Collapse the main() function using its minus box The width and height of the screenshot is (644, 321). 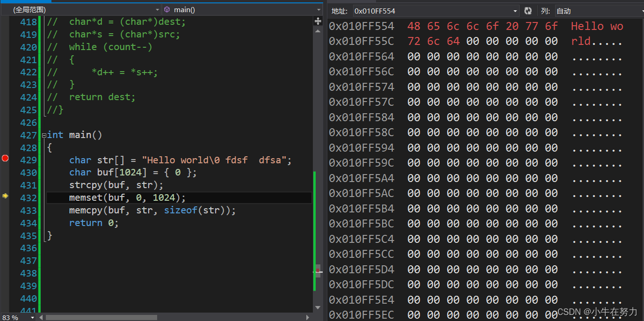43,135
